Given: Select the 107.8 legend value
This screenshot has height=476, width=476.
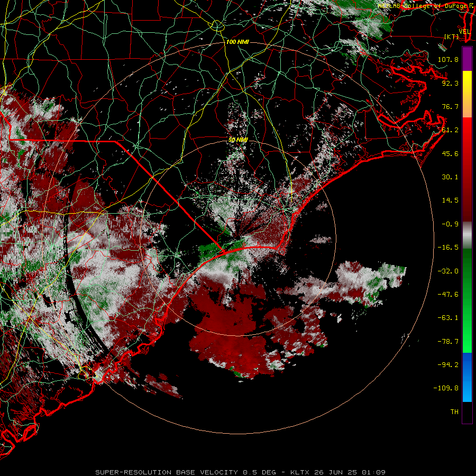Looking at the screenshot, I should pyautogui.click(x=448, y=59).
